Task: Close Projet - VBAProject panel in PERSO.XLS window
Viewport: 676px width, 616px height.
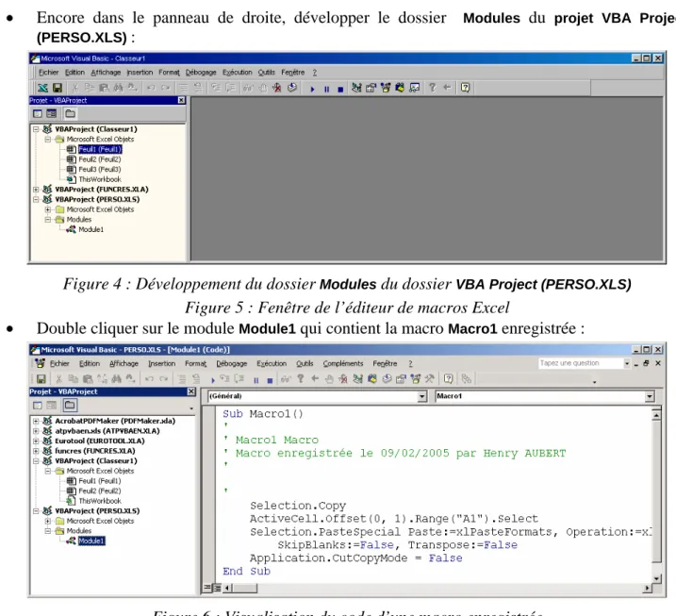Action: [x=191, y=391]
